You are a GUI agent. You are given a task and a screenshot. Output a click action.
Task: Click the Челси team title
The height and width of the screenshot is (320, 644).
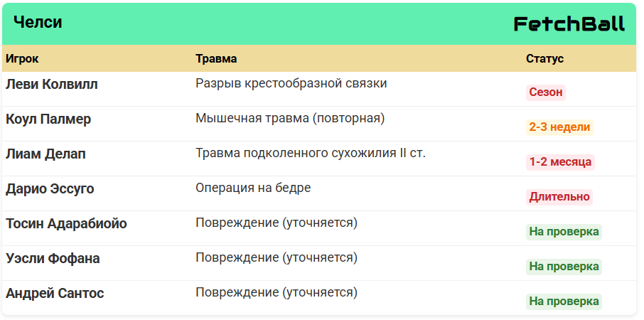pos(38,22)
